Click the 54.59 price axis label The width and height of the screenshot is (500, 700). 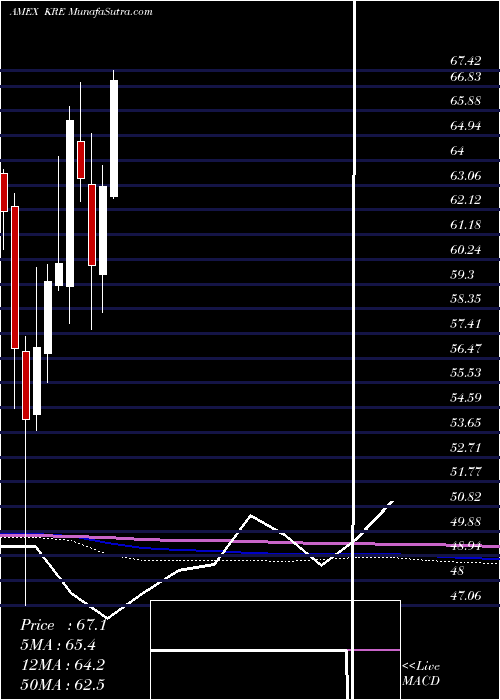point(464,397)
